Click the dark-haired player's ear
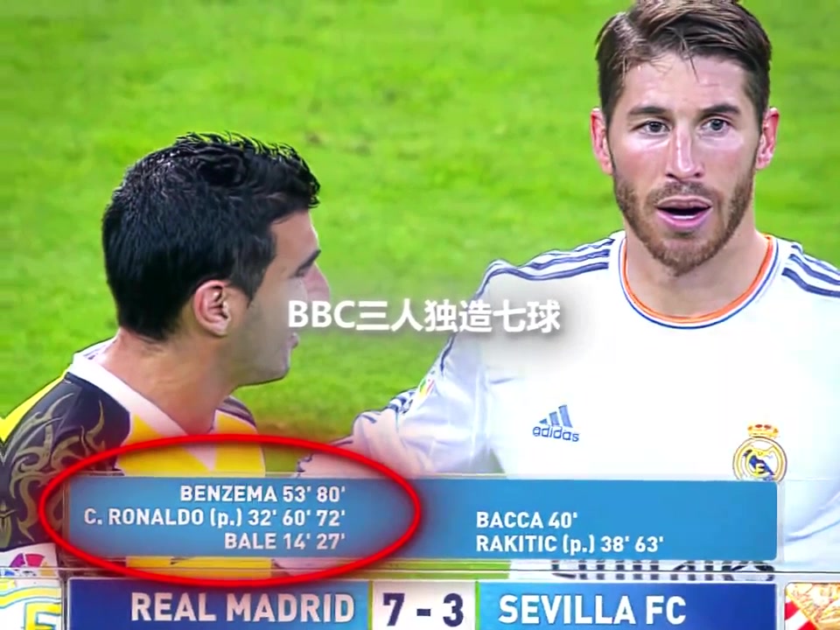This screenshot has height=630, width=840. tap(211, 308)
